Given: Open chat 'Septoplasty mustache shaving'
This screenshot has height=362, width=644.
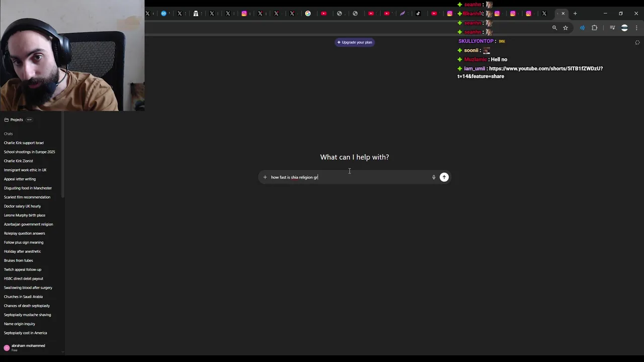Looking at the screenshot, I should click(27, 315).
